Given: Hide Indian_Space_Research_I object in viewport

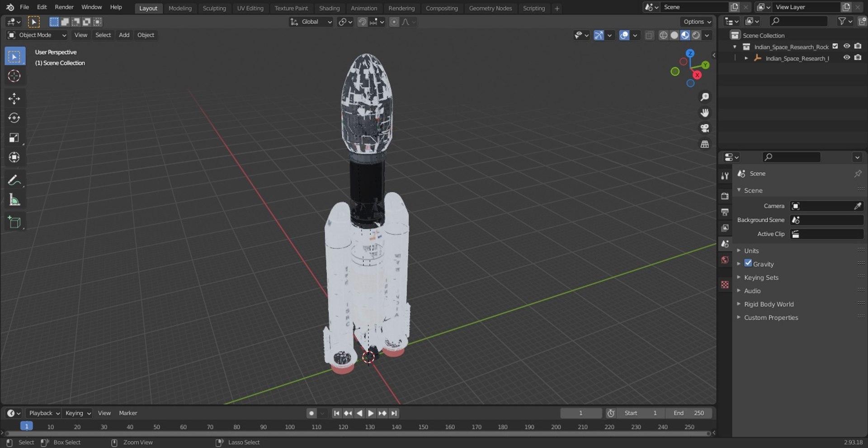Looking at the screenshot, I should tap(847, 58).
